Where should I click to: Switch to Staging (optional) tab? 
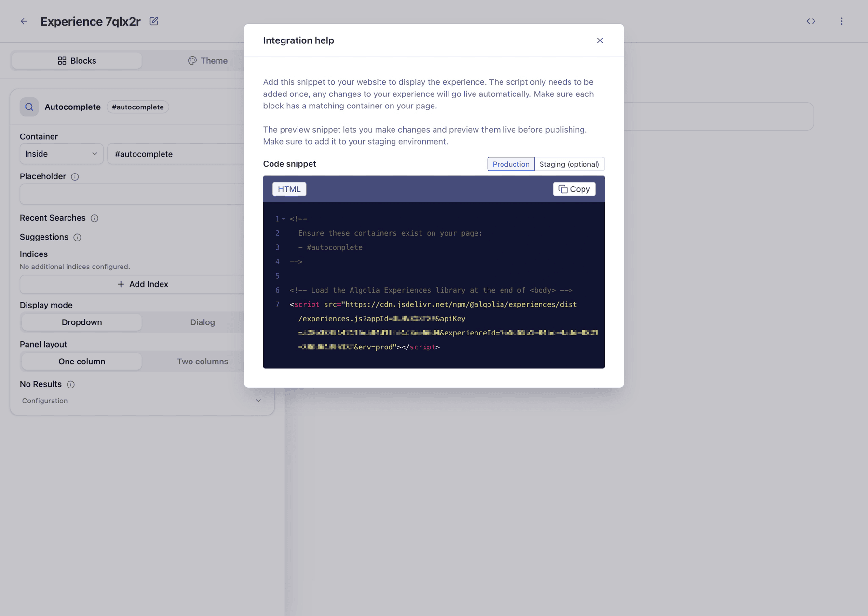pos(570,164)
